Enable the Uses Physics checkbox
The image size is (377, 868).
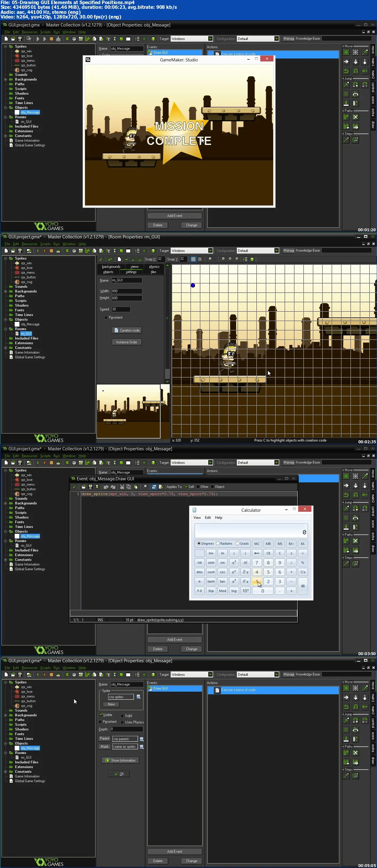click(x=122, y=722)
